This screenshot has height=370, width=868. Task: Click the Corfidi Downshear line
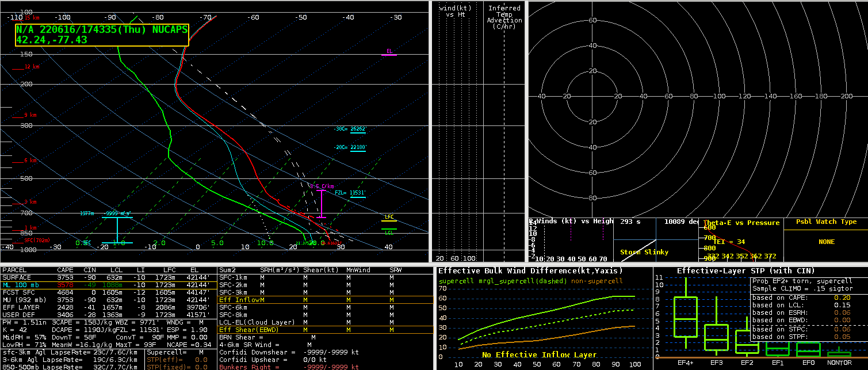290,352
